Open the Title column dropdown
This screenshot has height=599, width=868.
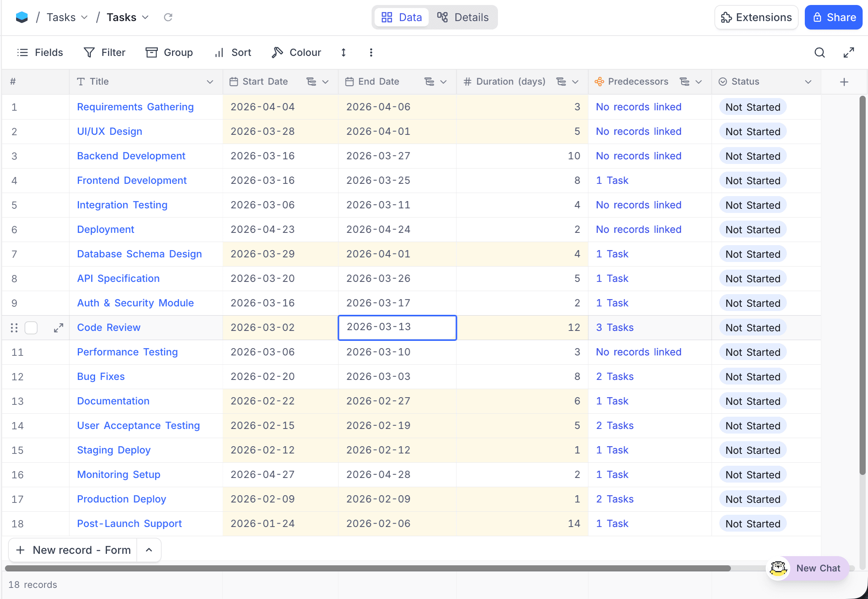coord(210,82)
